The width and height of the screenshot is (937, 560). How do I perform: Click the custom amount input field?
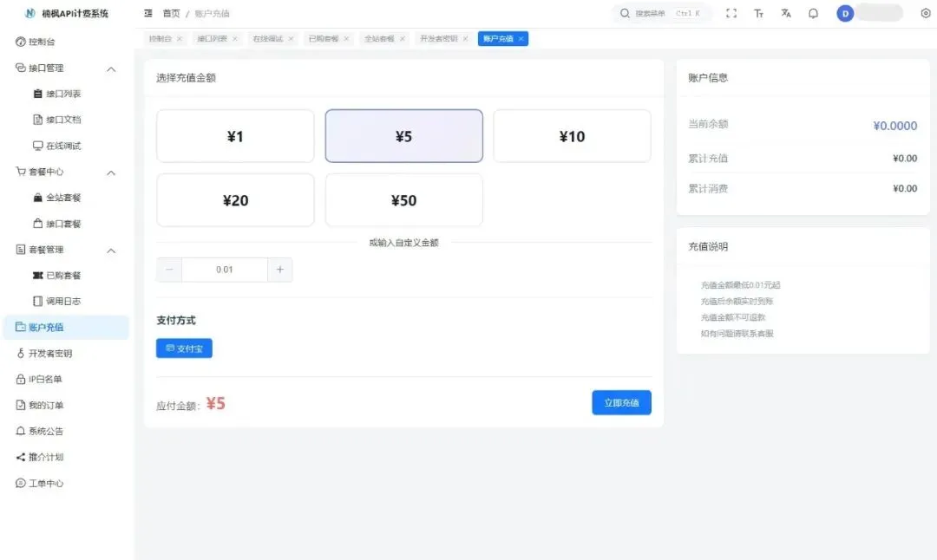click(225, 270)
